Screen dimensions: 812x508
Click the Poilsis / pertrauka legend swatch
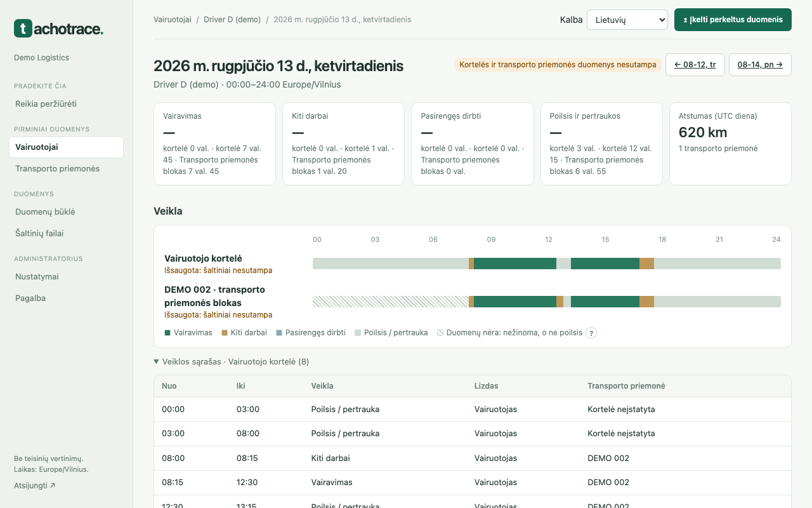(358, 333)
